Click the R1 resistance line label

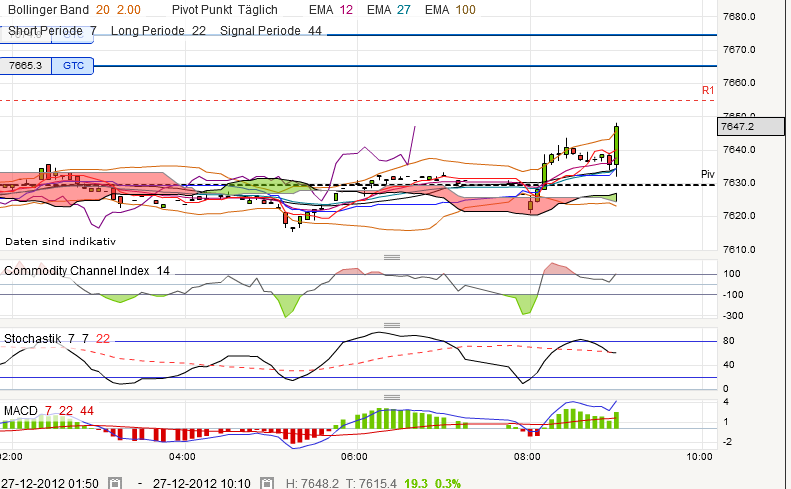pyautogui.click(x=708, y=90)
